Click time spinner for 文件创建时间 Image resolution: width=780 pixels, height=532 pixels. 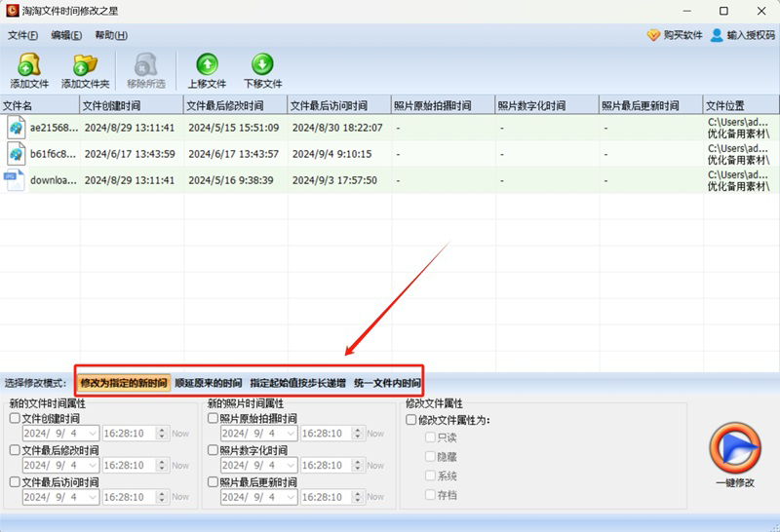162,434
